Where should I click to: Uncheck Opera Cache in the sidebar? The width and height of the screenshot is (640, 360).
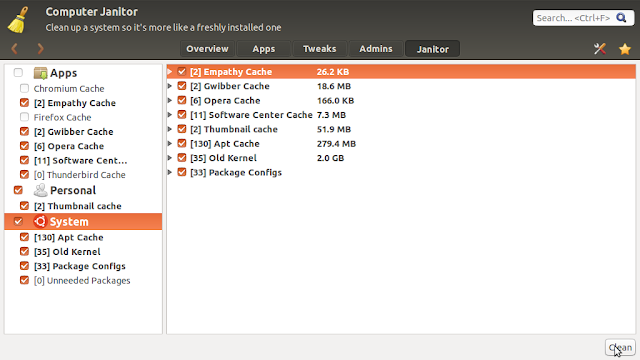click(24, 146)
